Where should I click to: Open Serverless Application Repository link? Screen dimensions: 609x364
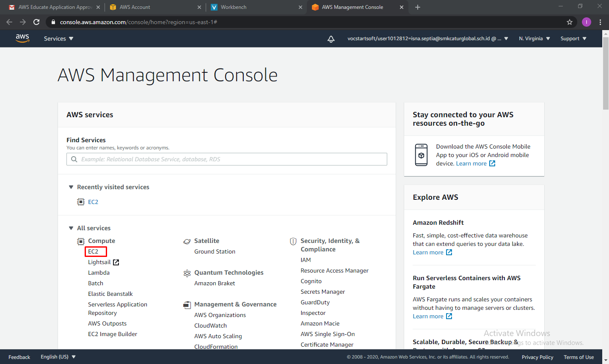click(118, 309)
